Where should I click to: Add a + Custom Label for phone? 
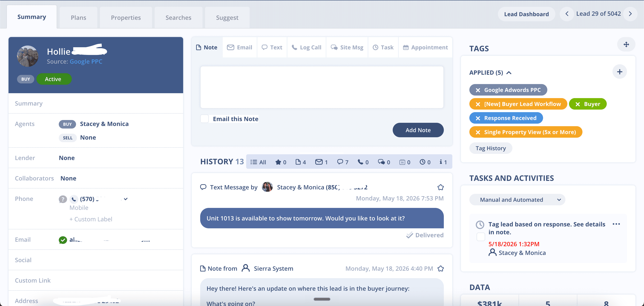point(91,219)
